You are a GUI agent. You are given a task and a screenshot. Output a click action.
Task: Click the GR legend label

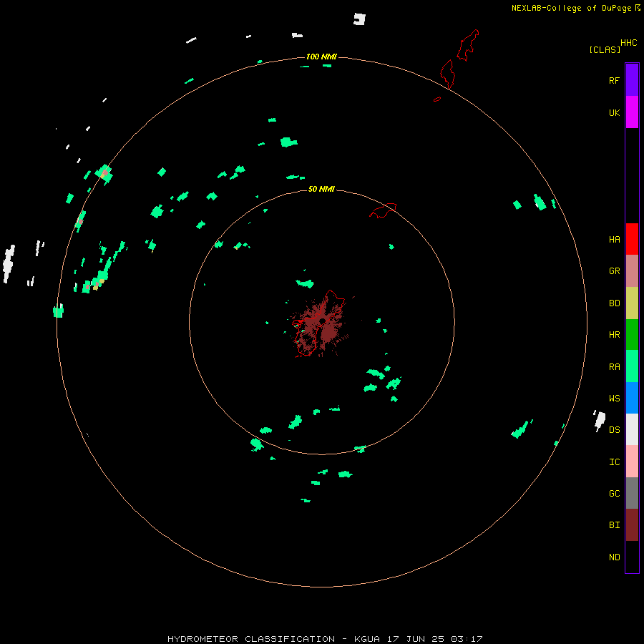point(614,271)
